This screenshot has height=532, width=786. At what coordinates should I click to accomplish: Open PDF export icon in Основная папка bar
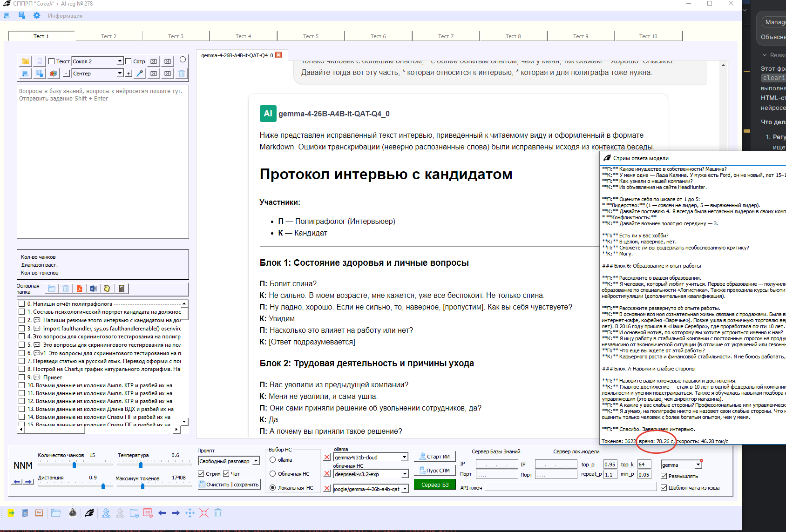click(80, 289)
